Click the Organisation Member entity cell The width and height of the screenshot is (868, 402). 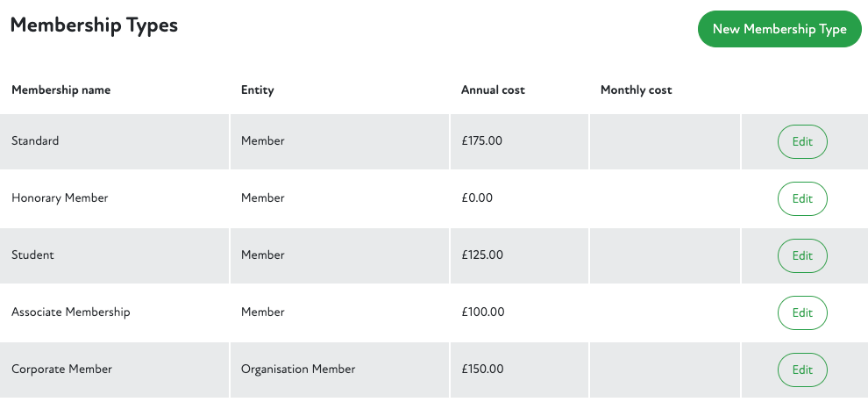[x=298, y=369]
